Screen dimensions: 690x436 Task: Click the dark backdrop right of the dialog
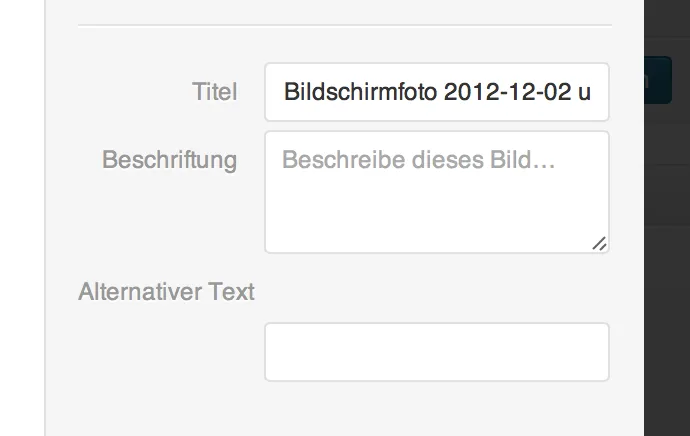[x=667, y=308]
